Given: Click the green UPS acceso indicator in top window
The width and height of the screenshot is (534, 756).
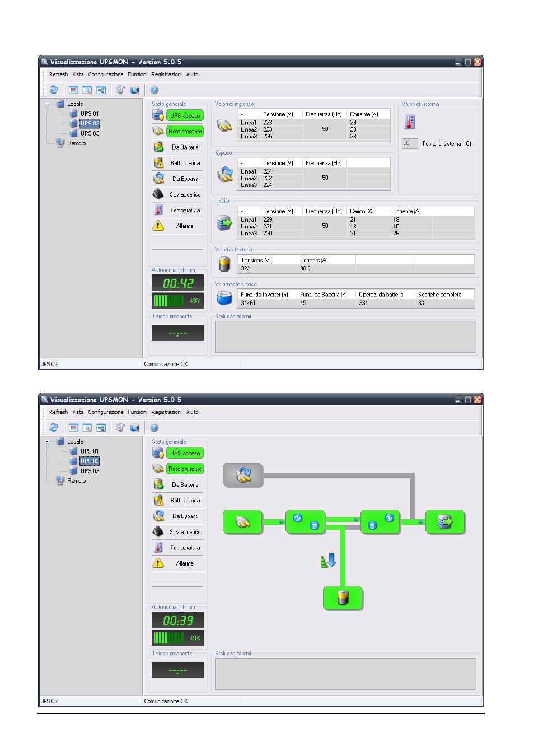Looking at the screenshot, I should coord(185,115).
